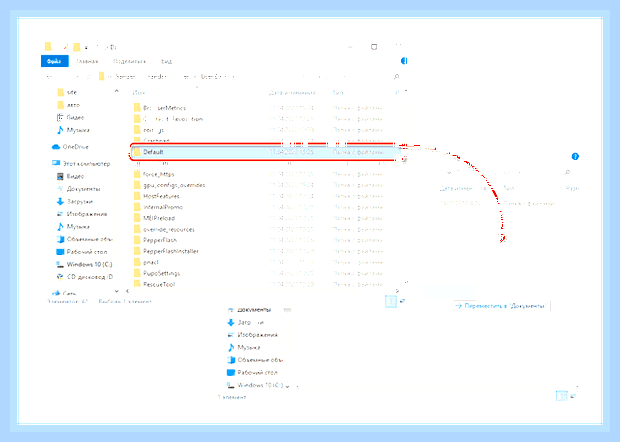
Task: Click the file list horizontal scroll-right arrow
Action: [x=397, y=291]
